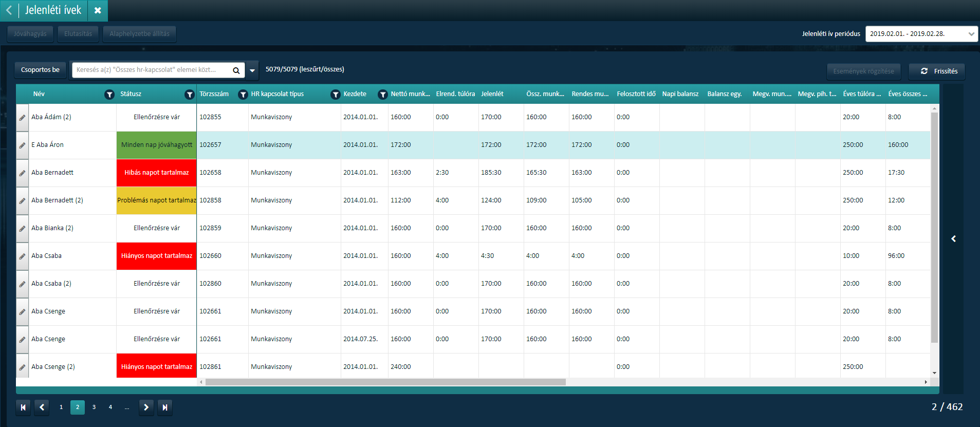The width and height of the screenshot is (980, 427).
Task: Open the Kezdete column filter
Action: tap(382, 94)
